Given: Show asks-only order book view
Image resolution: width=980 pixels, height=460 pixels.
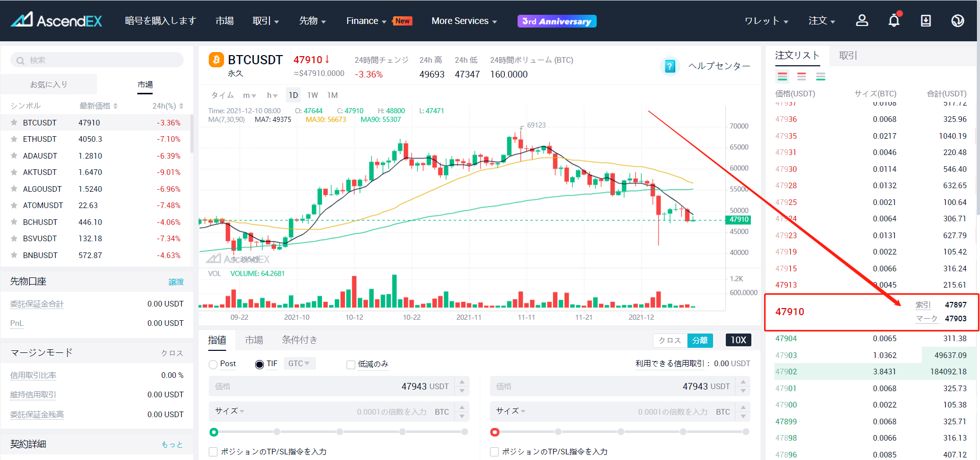Looking at the screenshot, I should [x=802, y=76].
